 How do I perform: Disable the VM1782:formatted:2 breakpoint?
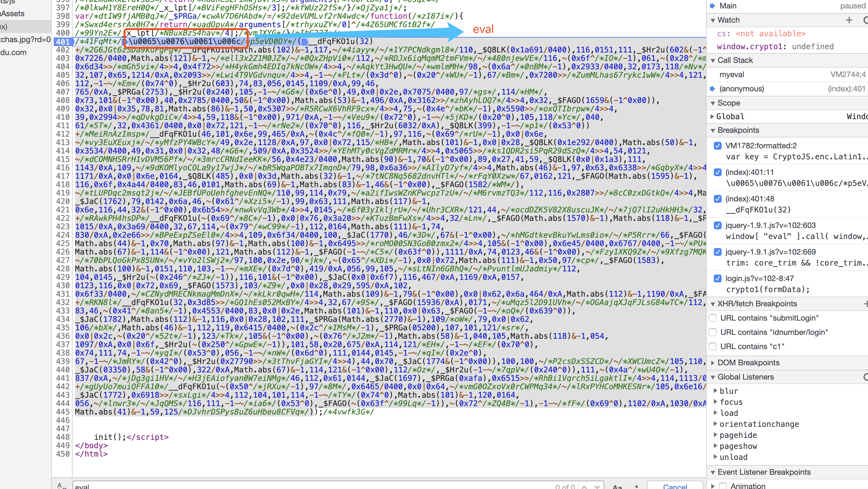click(718, 146)
